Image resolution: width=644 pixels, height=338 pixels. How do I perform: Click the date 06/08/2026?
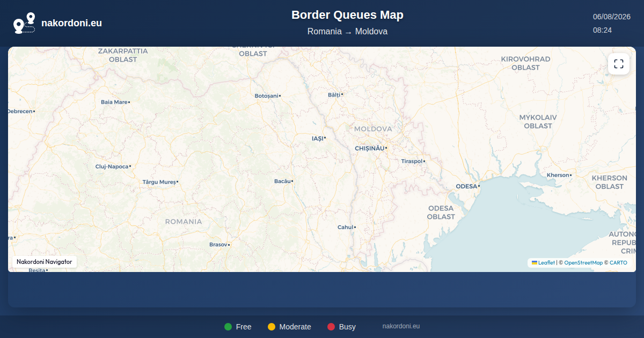611,17
